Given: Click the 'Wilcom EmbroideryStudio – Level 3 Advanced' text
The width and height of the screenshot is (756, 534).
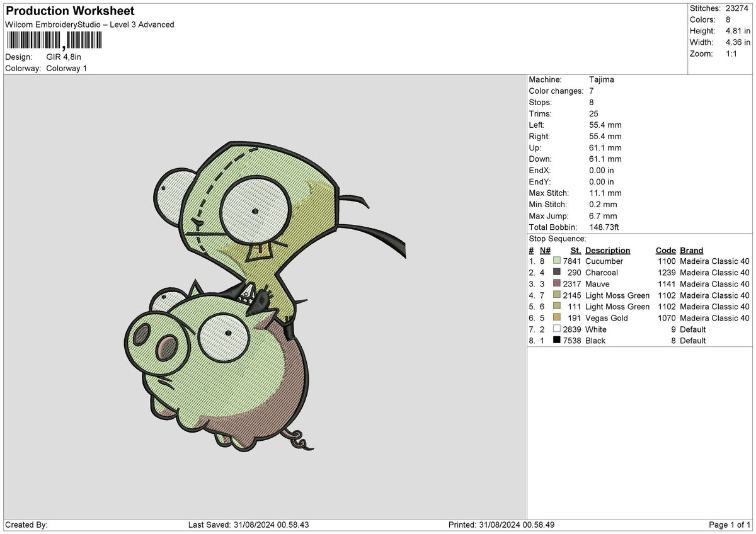Looking at the screenshot, I should [89, 25].
